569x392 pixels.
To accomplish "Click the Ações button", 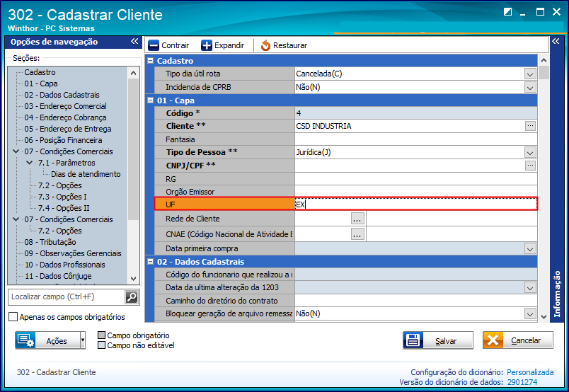I will pos(47,340).
